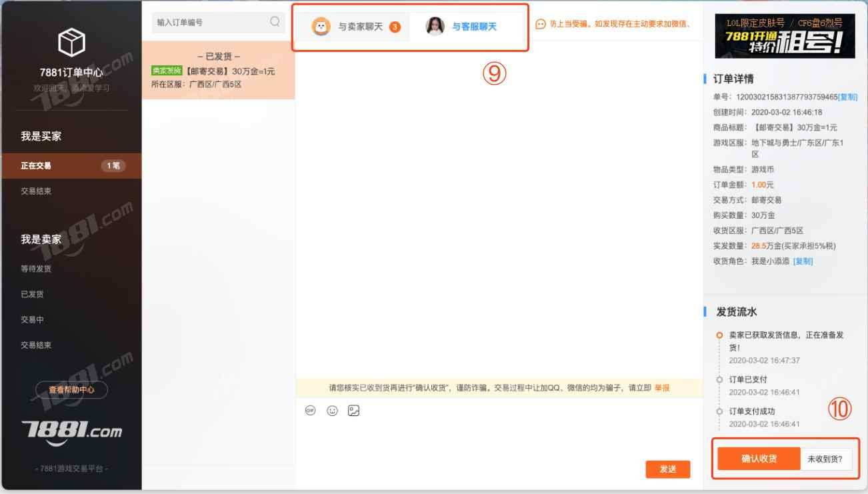Click the 查看帮助中心 button
868x494 pixels.
(71, 390)
